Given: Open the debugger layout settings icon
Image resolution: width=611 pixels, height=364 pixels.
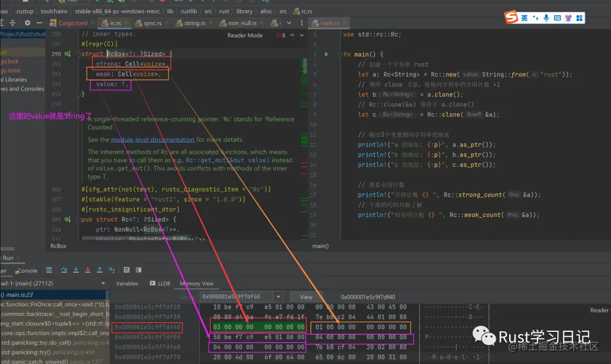Looking at the screenshot, I should (139, 270).
